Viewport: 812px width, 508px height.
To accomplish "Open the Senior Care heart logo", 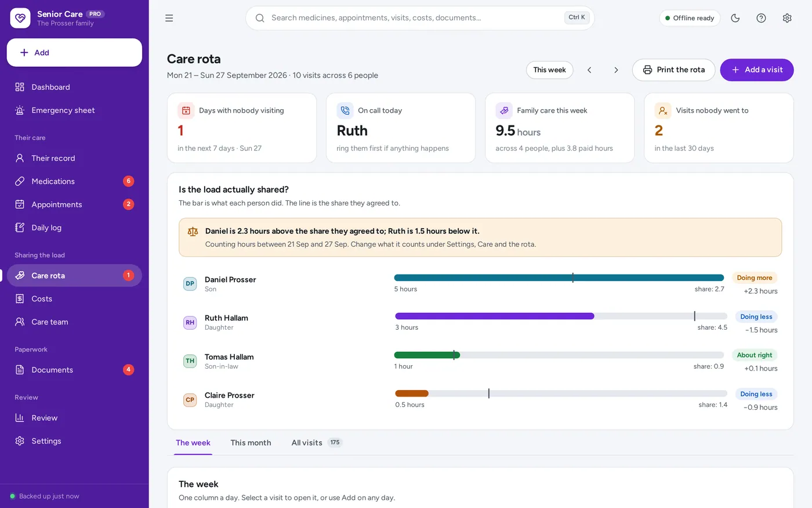I will (20, 18).
